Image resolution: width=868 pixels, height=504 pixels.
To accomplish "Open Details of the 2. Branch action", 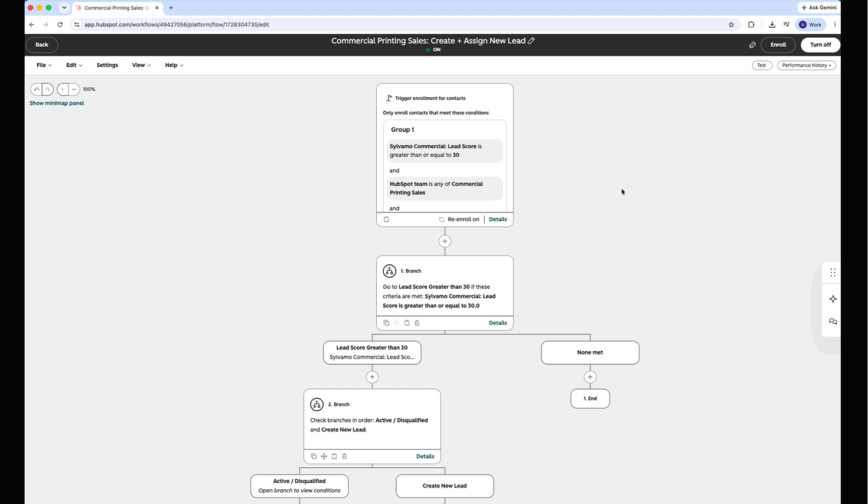I will 425,456.
